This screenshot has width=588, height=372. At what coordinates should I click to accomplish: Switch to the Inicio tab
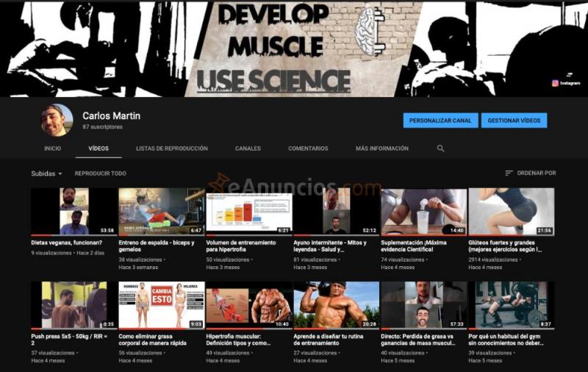coord(52,149)
